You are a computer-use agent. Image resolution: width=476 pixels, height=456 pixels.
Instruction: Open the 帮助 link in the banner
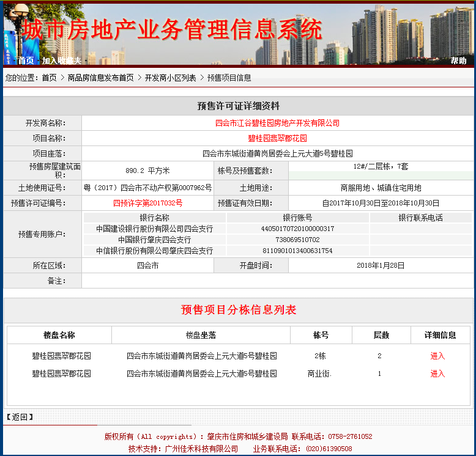(458, 61)
